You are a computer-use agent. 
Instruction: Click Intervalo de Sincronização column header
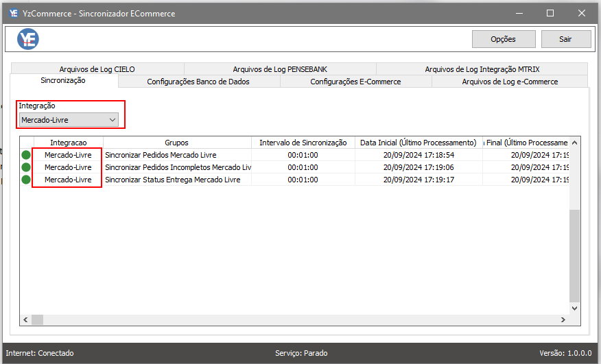coord(303,143)
